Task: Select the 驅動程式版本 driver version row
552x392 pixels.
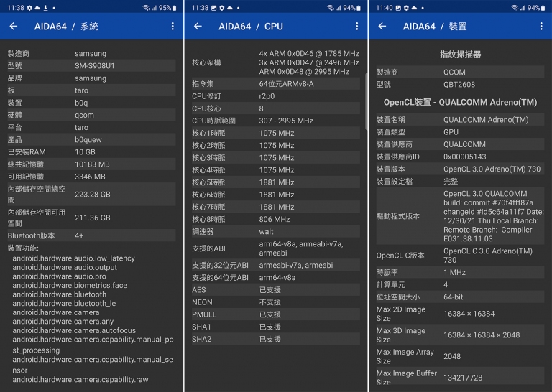Action: 460,216
